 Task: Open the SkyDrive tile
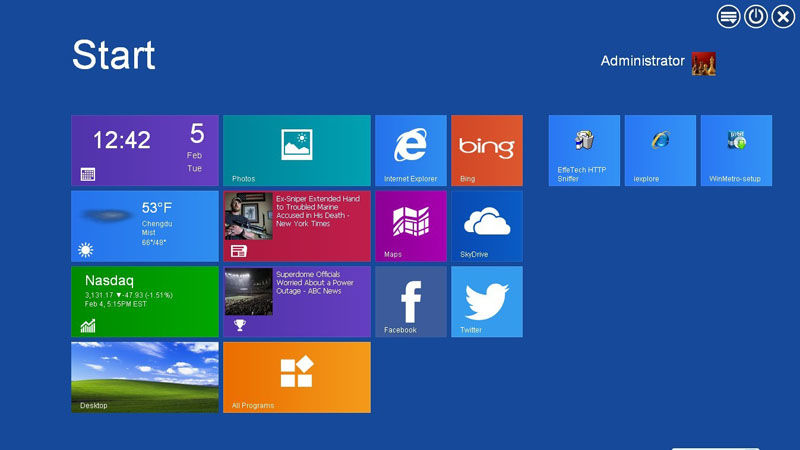[487, 226]
